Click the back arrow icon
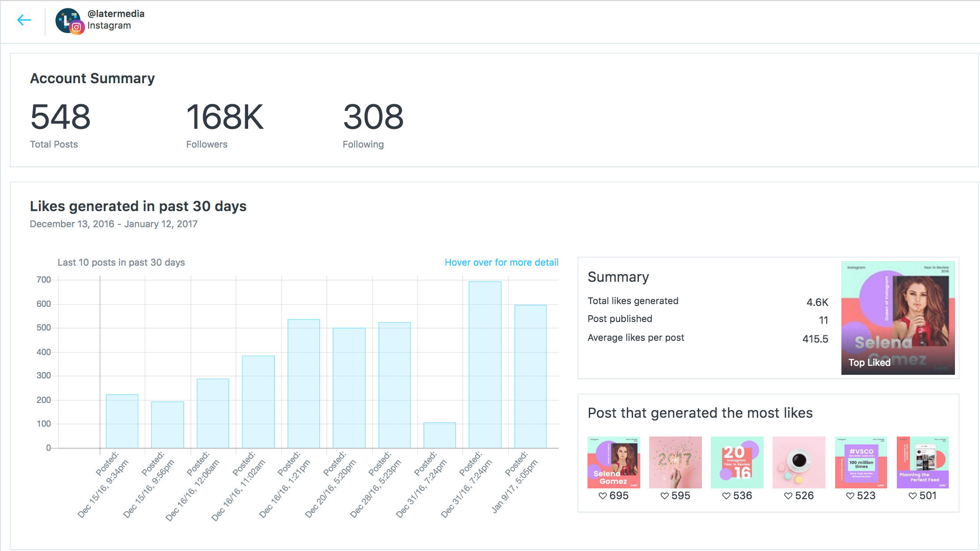Viewport: 980px width, 551px height. 24,20
